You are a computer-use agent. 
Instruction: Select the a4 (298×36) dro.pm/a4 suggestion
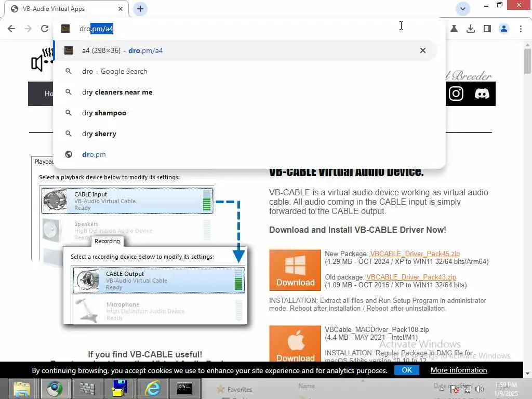click(246, 50)
